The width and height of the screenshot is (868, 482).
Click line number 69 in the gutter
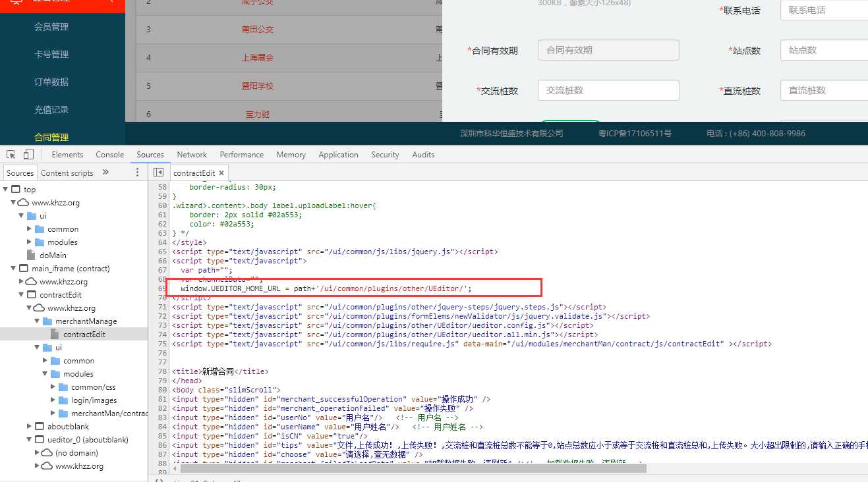[x=163, y=288]
